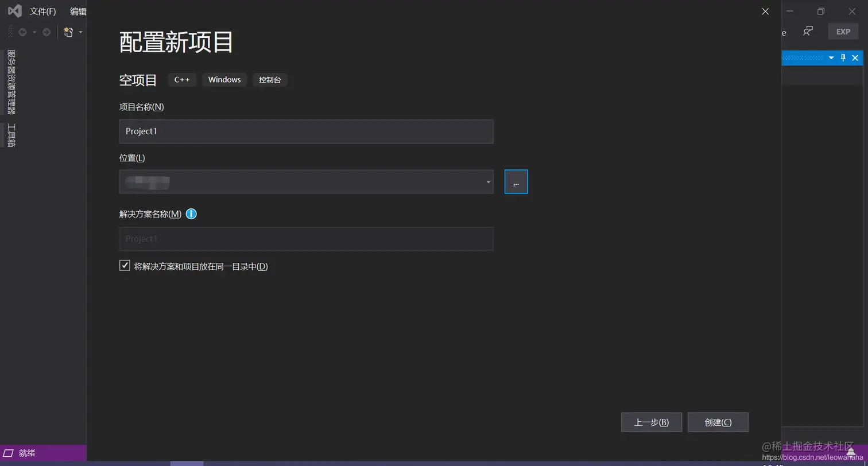The height and width of the screenshot is (466, 868).
Task: Open the navigate backward history dropdown
Action: (34, 32)
